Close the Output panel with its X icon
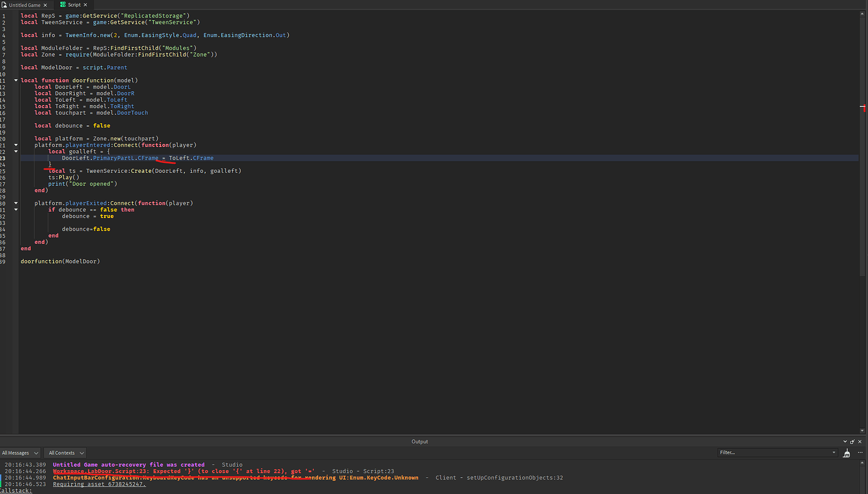 point(859,441)
